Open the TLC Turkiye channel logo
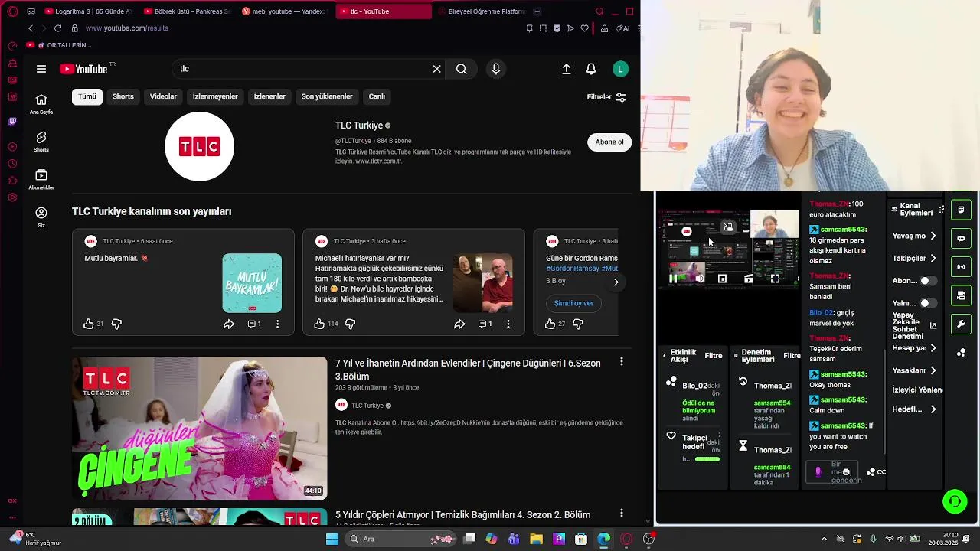 click(199, 146)
